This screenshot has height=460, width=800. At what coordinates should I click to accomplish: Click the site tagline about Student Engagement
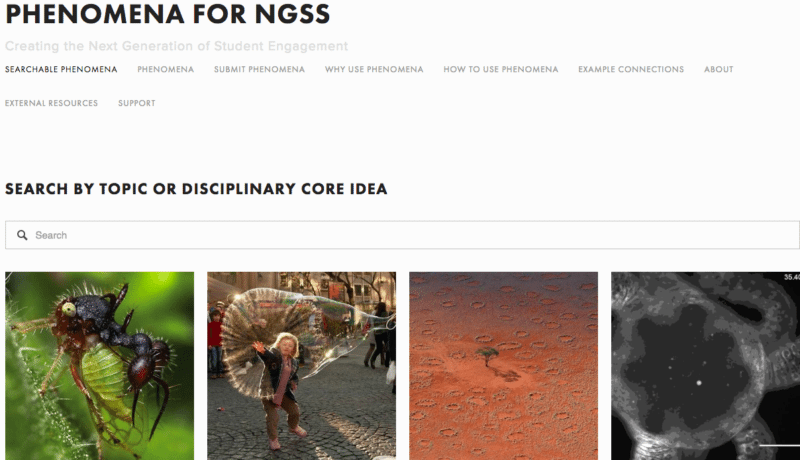click(x=177, y=46)
